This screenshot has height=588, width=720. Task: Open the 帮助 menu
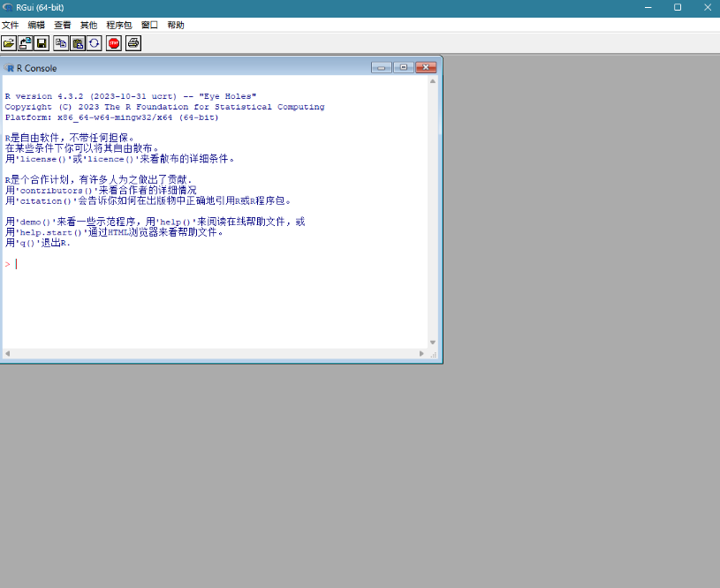coord(176,26)
